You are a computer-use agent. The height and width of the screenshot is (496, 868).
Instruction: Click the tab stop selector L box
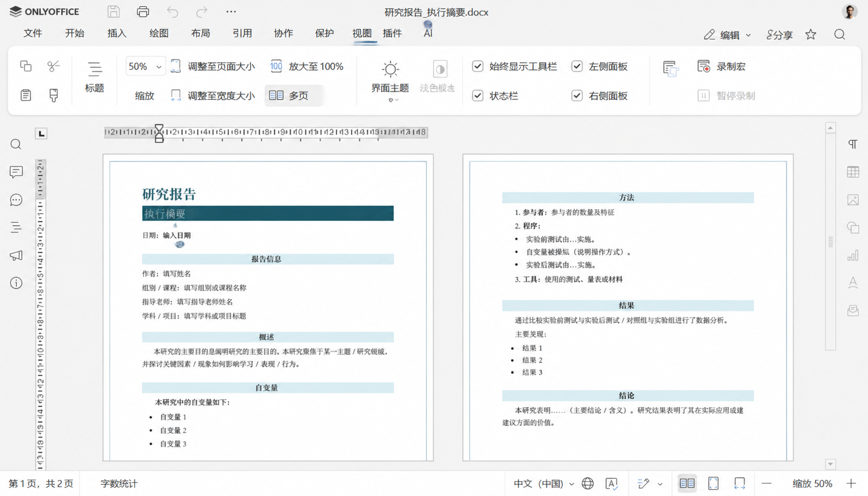(41, 133)
